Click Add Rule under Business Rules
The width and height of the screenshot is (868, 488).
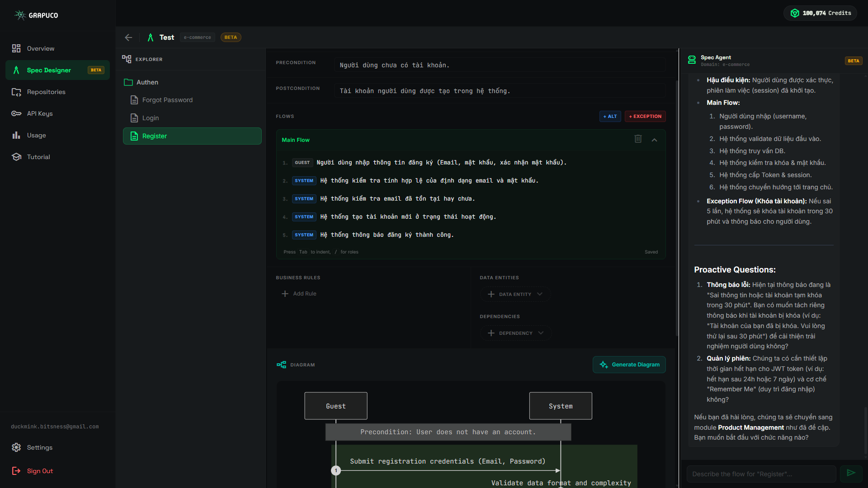pyautogui.click(x=299, y=294)
